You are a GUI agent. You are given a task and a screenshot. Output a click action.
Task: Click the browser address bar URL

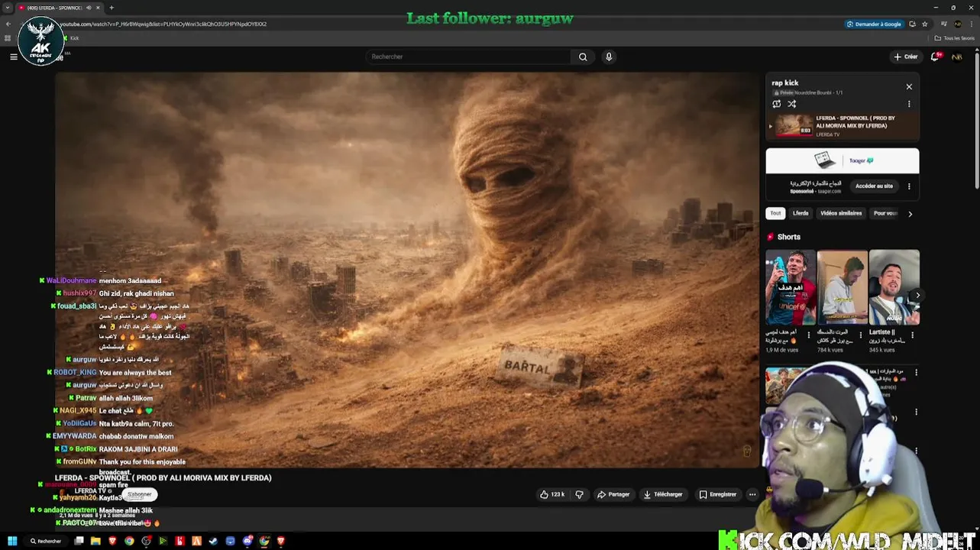tap(163, 24)
